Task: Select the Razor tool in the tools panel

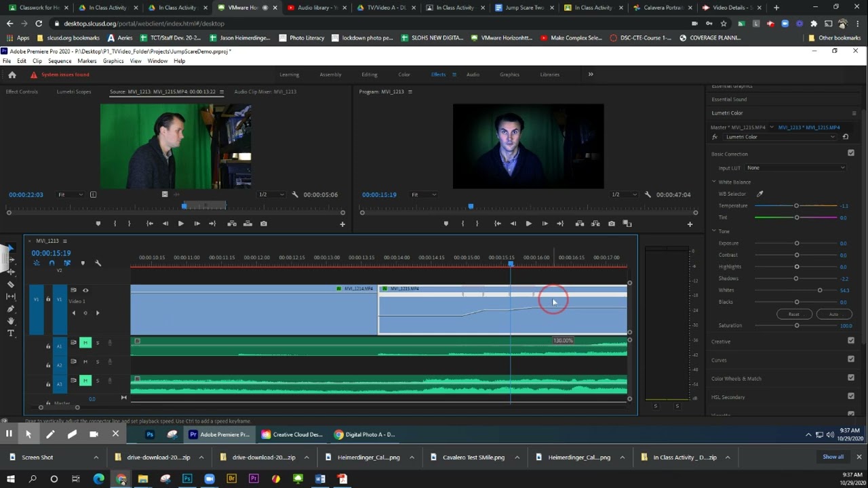Action: click(11, 284)
